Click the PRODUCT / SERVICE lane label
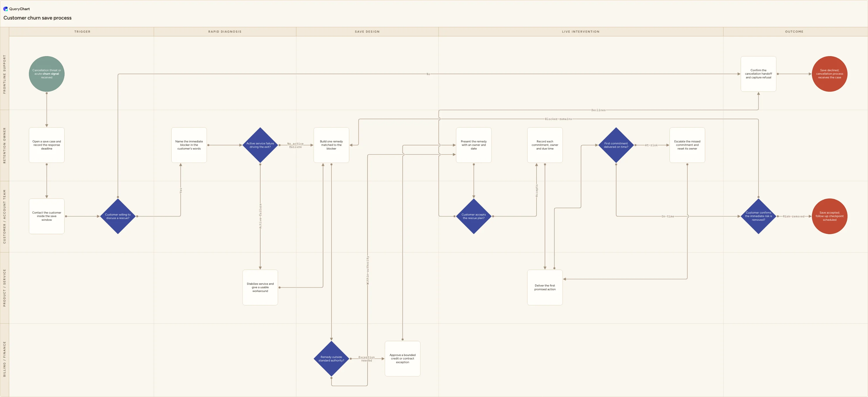 (x=4, y=287)
